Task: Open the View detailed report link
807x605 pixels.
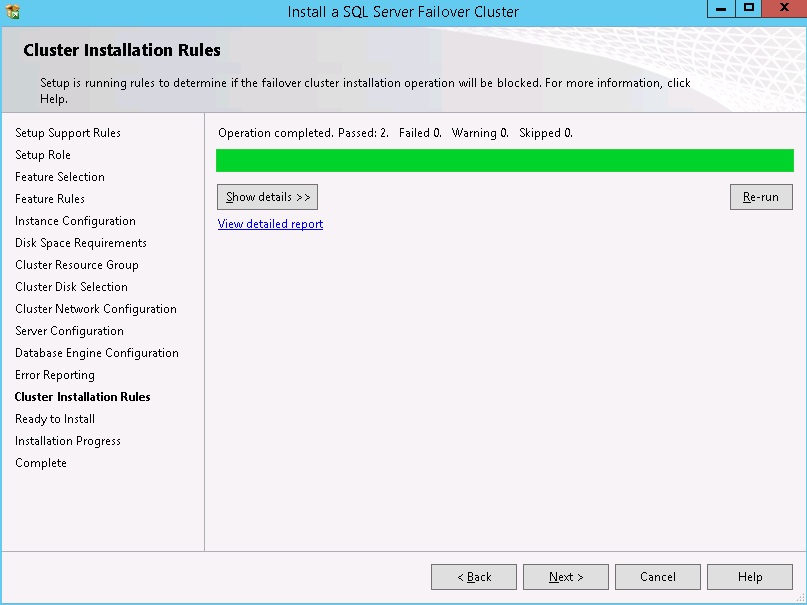Action: [x=270, y=224]
